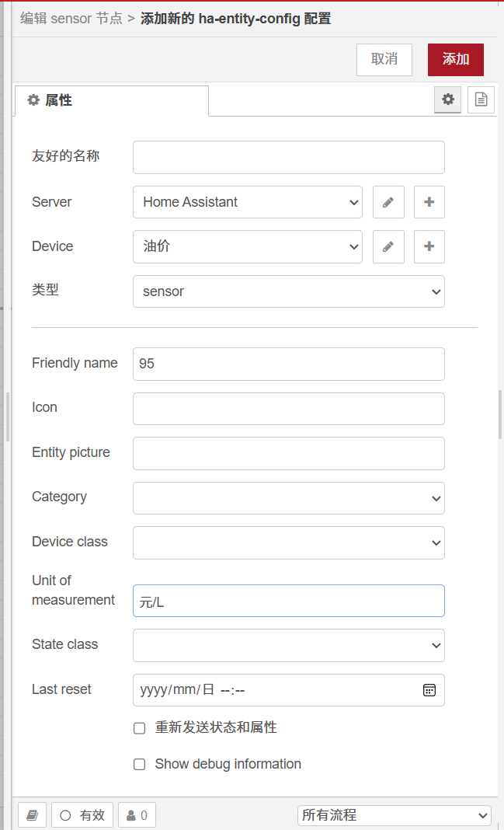Toggle the 有效 enabled state button
504x830 pixels.
click(82, 815)
